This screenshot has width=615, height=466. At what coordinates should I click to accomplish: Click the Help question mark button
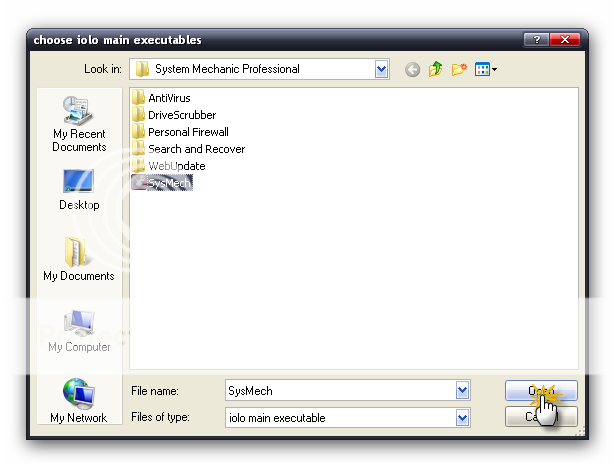(x=536, y=40)
